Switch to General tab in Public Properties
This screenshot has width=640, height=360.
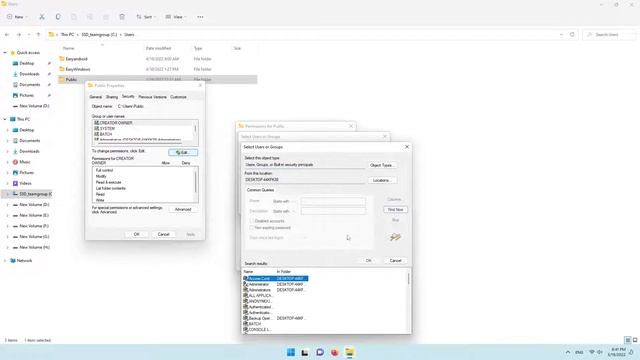point(96,97)
